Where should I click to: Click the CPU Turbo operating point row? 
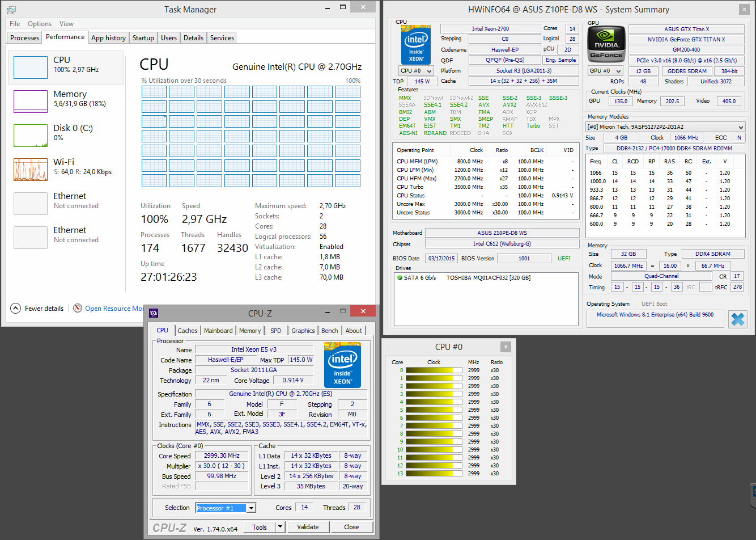pyautogui.click(x=485, y=187)
